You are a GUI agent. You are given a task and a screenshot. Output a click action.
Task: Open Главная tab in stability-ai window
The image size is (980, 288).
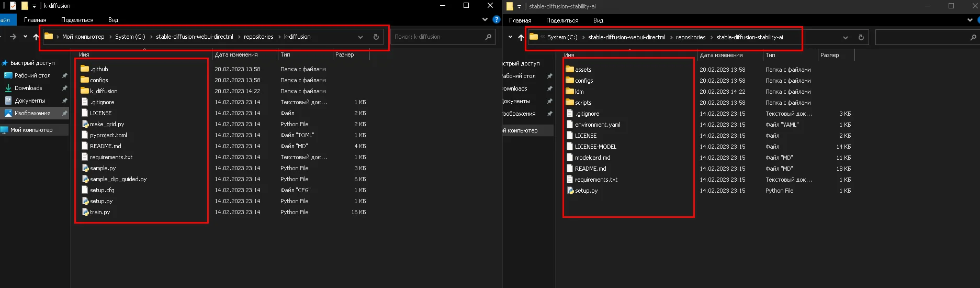point(520,20)
